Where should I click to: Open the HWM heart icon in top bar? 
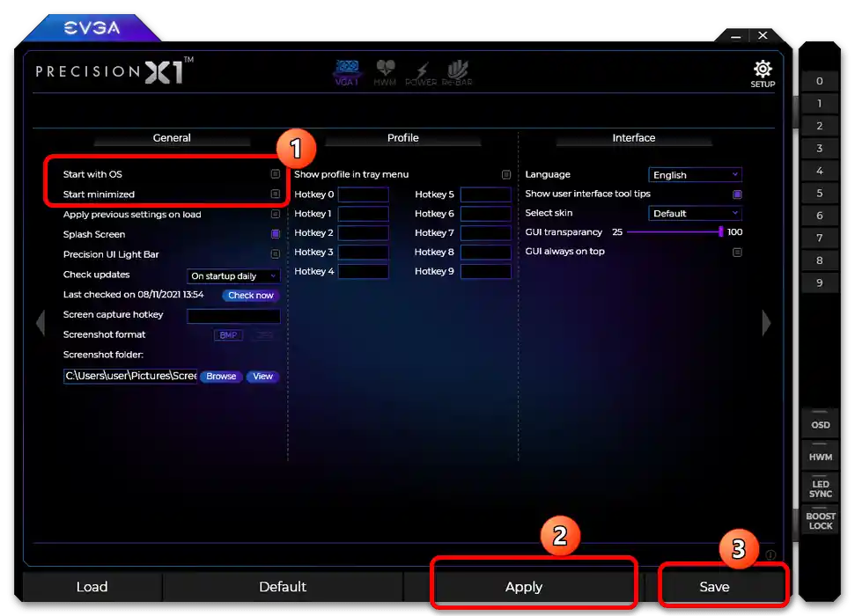(385, 72)
